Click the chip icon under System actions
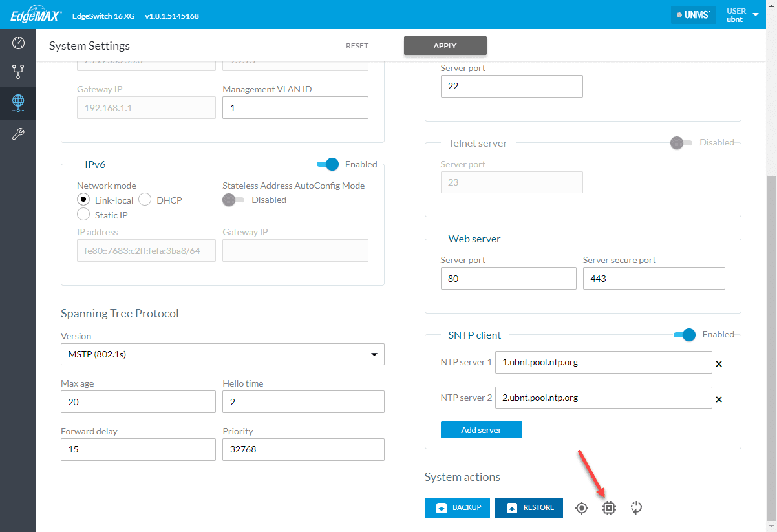This screenshot has width=777, height=532. (x=608, y=508)
